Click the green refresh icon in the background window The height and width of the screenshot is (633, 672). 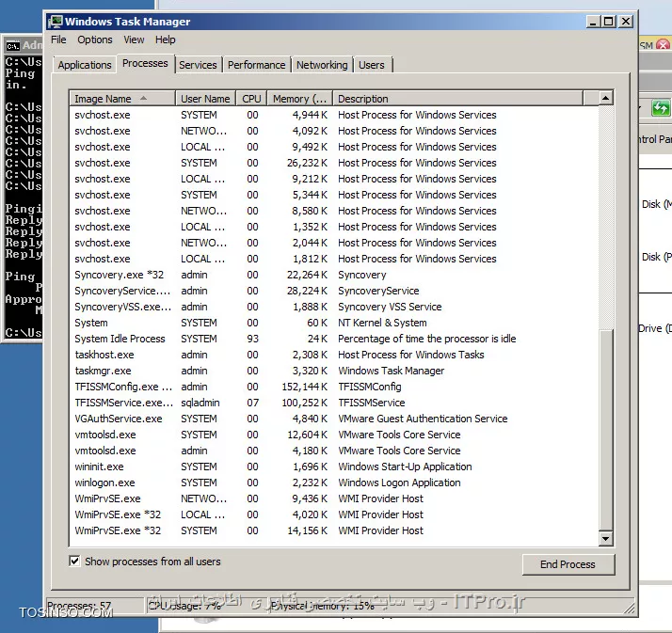coord(660,108)
